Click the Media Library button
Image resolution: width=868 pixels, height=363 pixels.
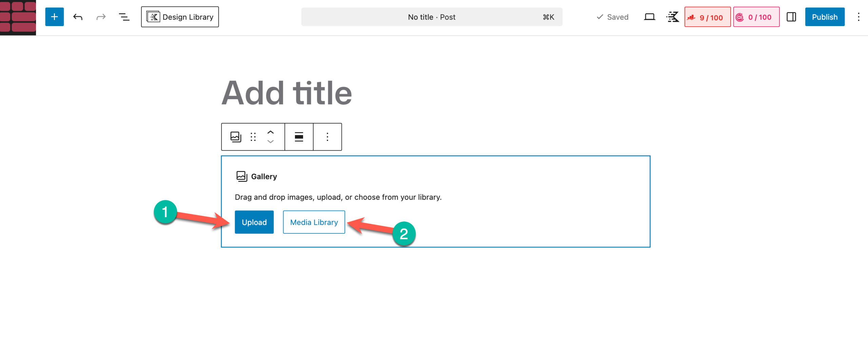click(314, 222)
